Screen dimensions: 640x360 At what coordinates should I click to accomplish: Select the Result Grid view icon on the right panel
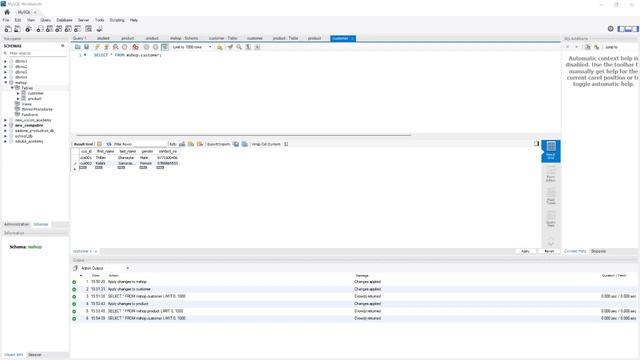551,151
